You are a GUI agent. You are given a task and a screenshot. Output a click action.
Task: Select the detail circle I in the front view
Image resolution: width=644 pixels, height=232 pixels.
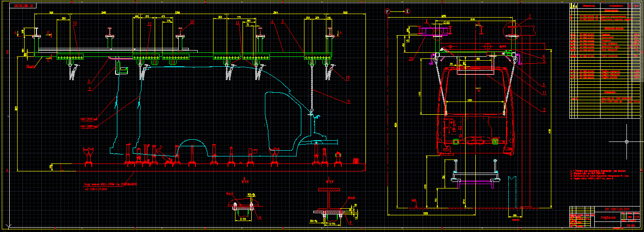coord(512,32)
